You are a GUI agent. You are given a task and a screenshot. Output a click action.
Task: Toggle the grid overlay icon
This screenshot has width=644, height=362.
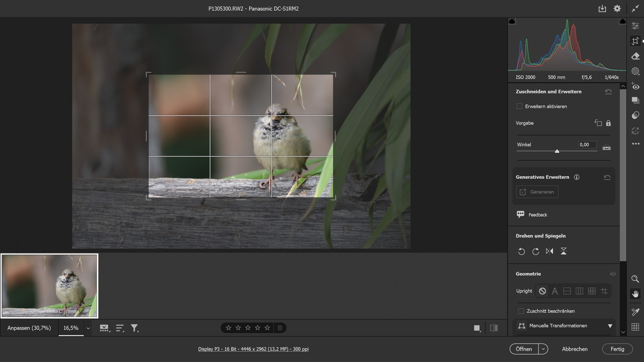(x=635, y=327)
